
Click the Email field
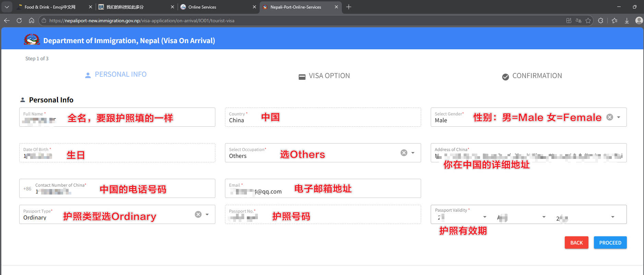[323, 188]
